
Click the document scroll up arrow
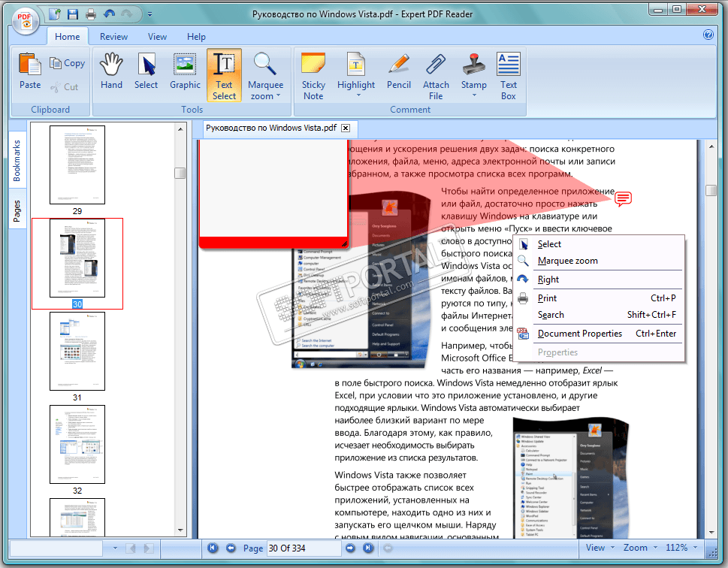(711, 147)
